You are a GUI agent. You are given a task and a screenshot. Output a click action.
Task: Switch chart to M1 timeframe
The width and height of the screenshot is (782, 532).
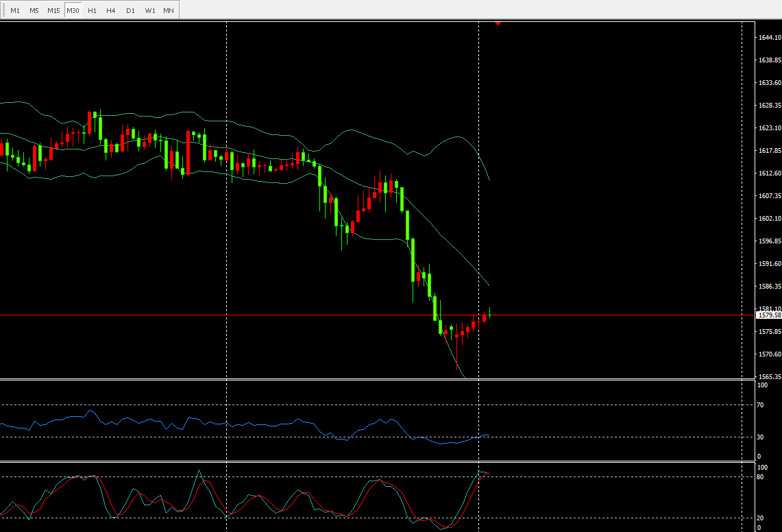click(x=15, y=10)
